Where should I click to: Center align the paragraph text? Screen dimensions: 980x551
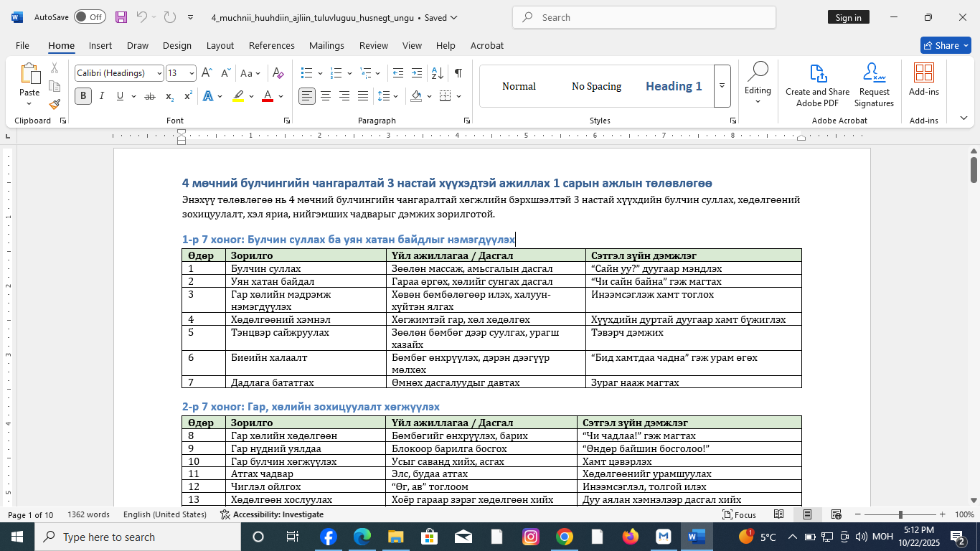tap(326, 96)
